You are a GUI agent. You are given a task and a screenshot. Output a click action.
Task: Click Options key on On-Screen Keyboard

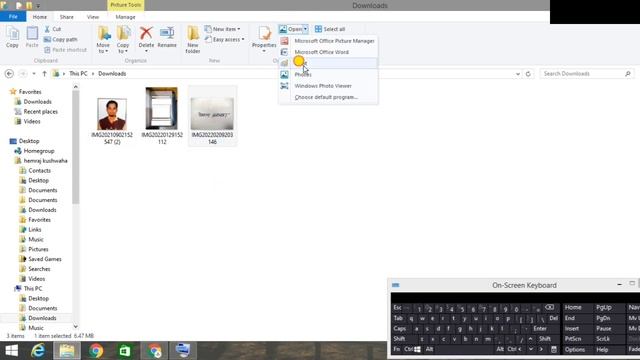(x=575, y=349)
